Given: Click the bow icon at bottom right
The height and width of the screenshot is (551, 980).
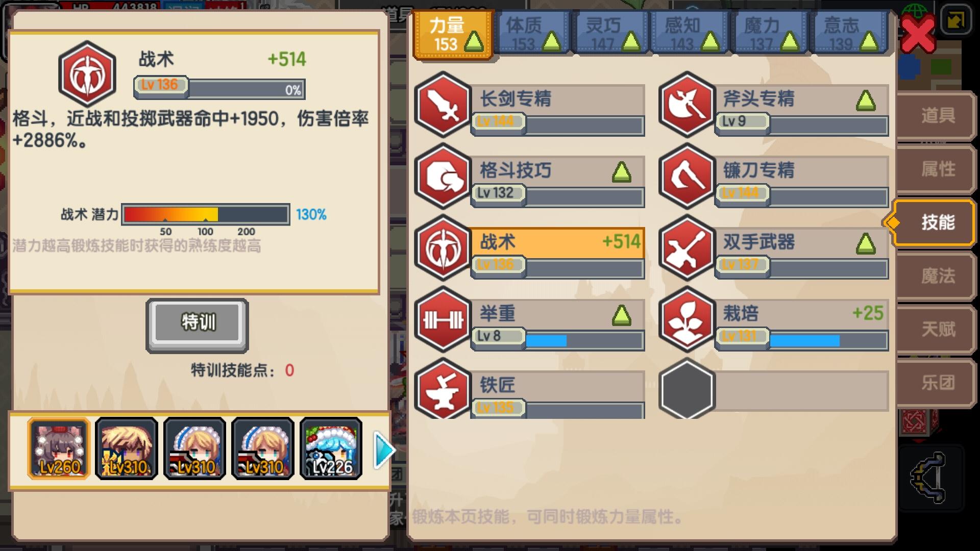Looking at the screenshot, I should pyautogui.click(x=929, y=478).
